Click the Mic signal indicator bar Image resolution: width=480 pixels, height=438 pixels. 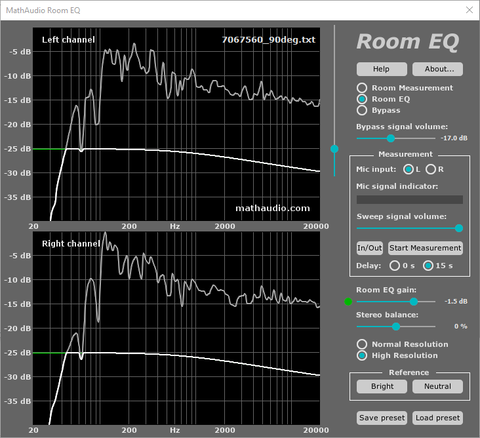click(x=410, y=200)
